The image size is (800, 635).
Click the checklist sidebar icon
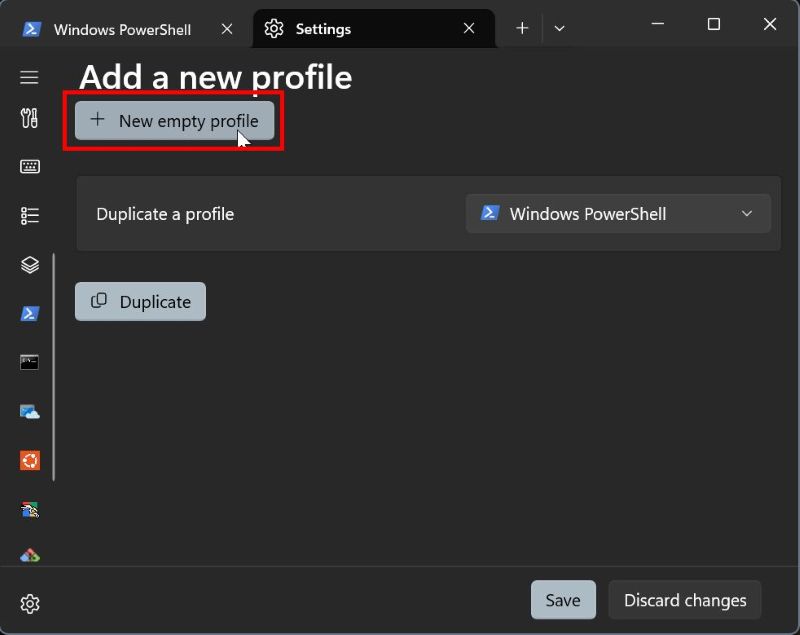[x=29, y=215]
